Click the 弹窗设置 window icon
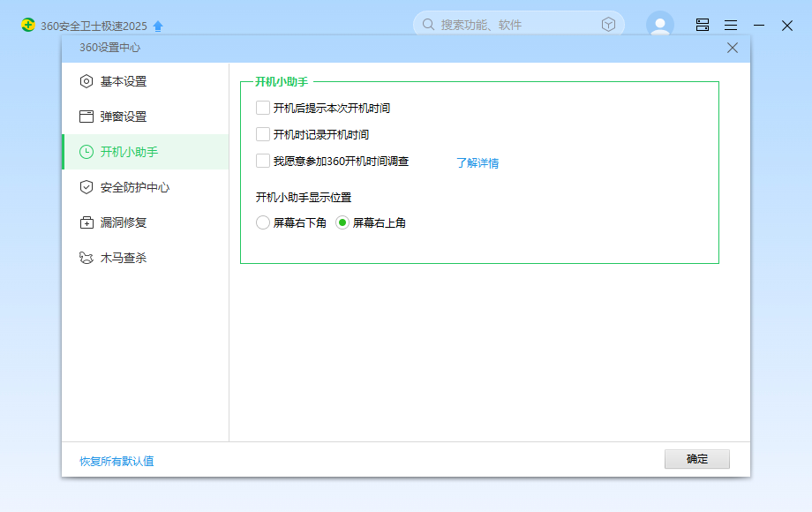 click(x=86, y=117)
